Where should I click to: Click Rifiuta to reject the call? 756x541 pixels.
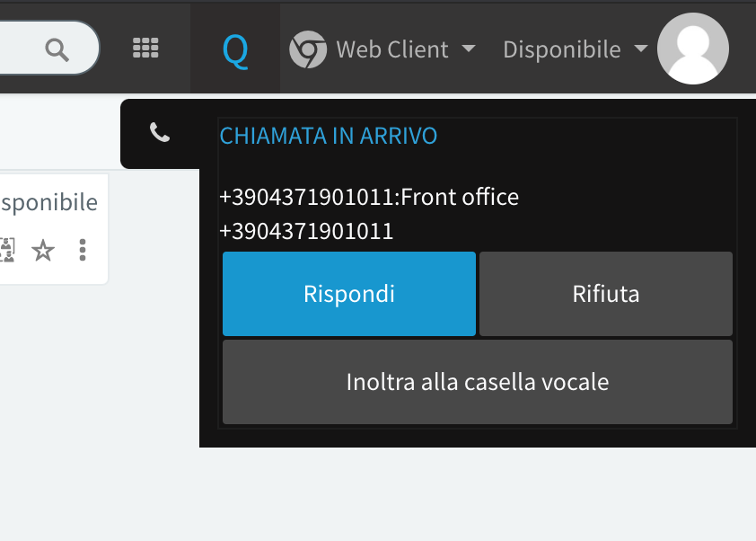pos(605,294)
